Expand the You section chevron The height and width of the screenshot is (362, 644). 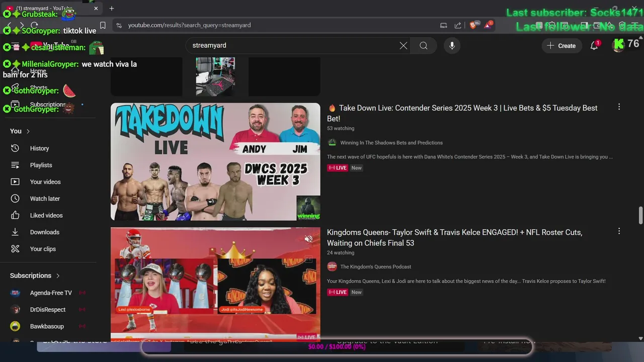coord(28,131)
